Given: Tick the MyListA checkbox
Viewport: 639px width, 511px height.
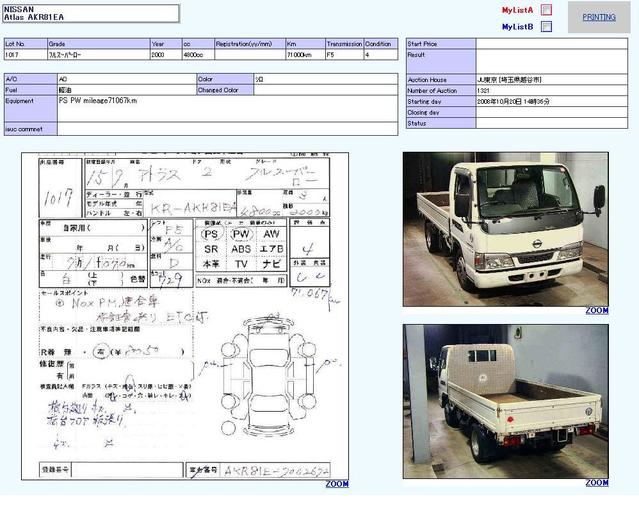Looking at the screenshot, I should coord(546,10).
